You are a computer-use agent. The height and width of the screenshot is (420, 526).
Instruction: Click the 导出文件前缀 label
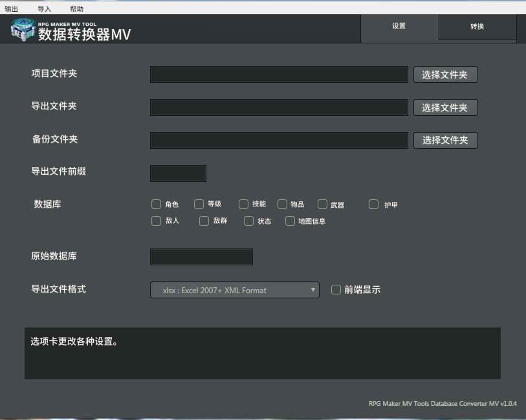(x=59, y=171)
